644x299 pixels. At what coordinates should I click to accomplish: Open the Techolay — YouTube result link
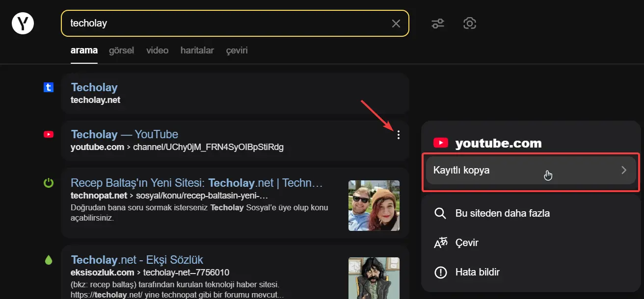(125, 134)
